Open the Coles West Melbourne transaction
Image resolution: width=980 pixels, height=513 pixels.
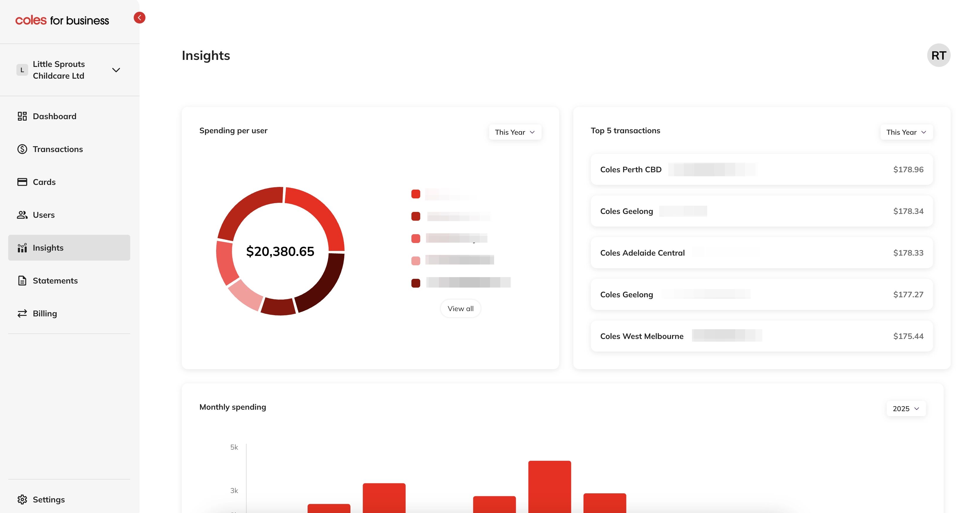762,336
